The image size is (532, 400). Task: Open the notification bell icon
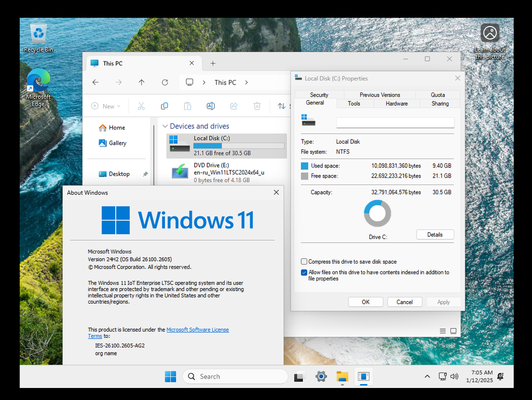pyautogui.click(x=500, y=376)
